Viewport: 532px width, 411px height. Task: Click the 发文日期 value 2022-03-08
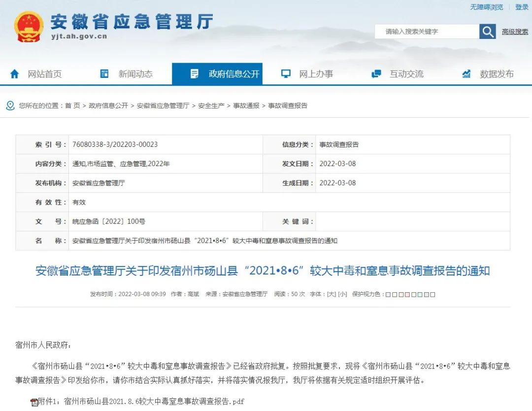coord(337,164)
